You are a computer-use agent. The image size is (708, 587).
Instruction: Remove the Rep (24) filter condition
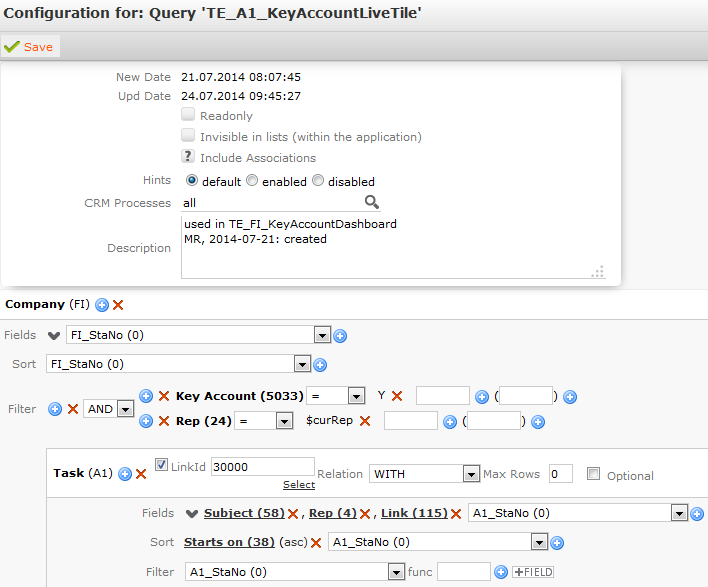(x=164, y=422)
